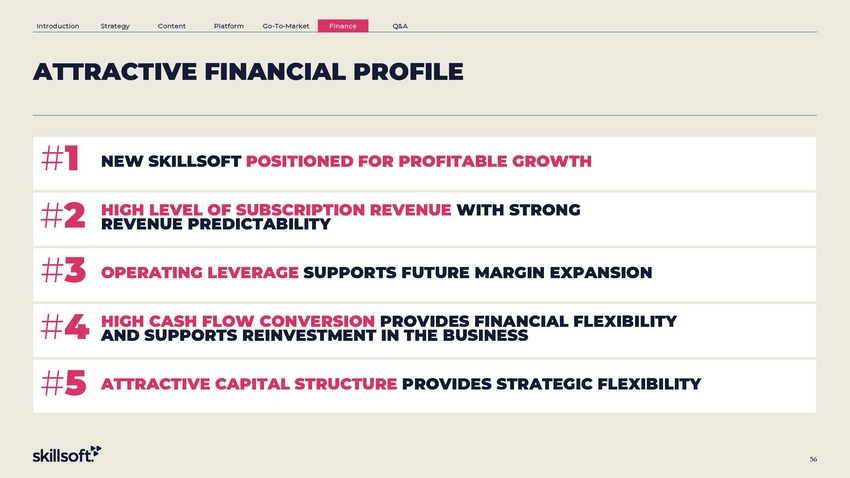
Task: Select 'Positioned for Profitable Growth' text
Action: (x=418, y=161)
